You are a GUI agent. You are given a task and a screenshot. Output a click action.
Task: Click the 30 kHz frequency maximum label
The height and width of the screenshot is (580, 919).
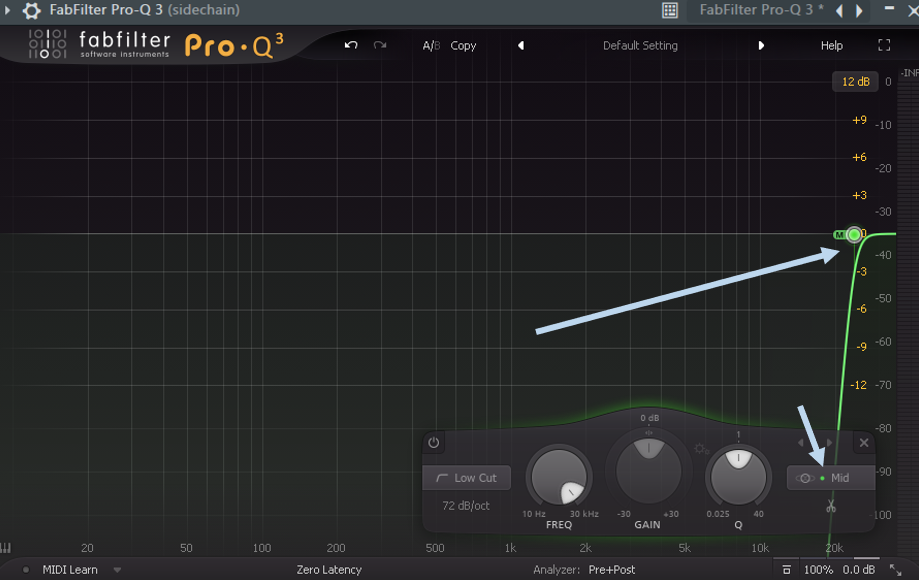pos(584,514)
